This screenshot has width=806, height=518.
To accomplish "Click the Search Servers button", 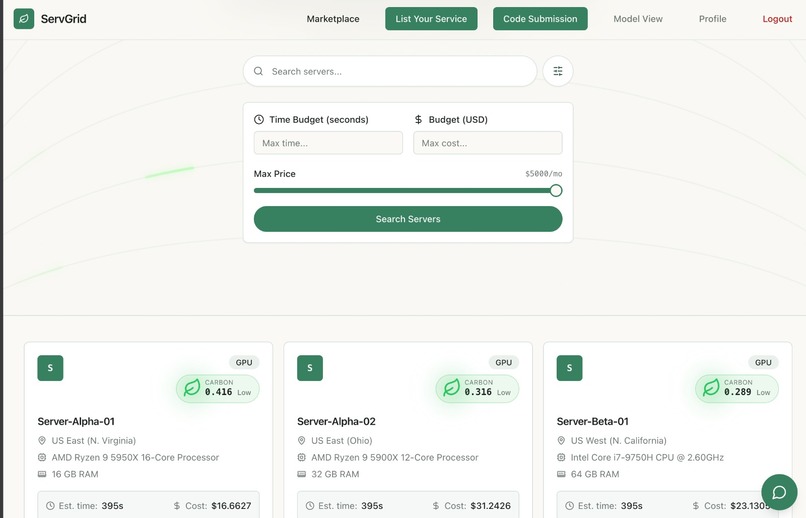I will [408, 219].
